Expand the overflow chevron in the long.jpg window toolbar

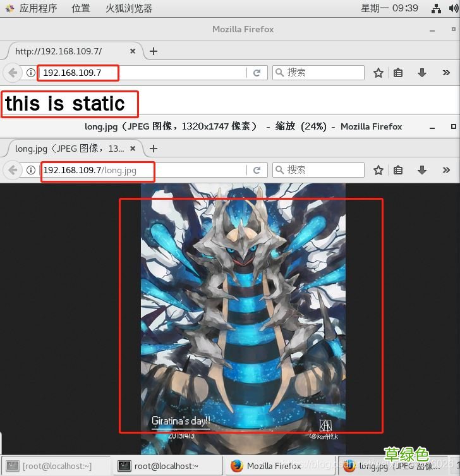(446, 171)
